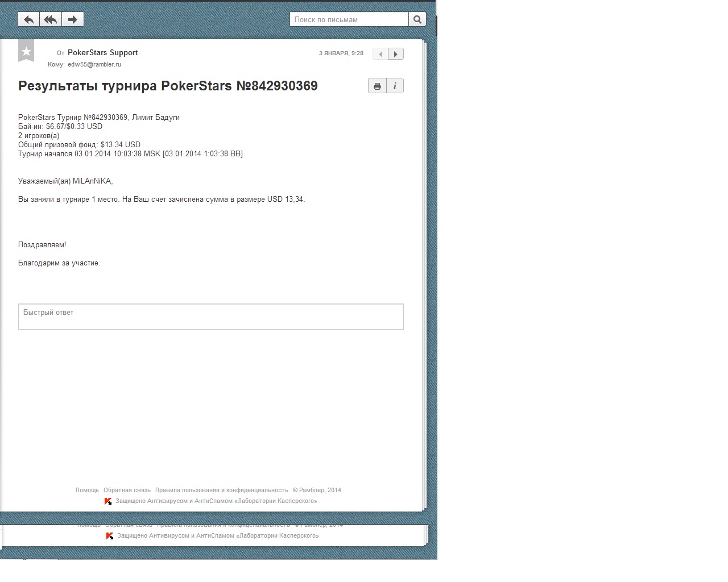Image resolution: width=728 pixels, height=582 pixels.
Task: Click the tournament start time line
Action: pyautogui.click(x=130, y=153)
